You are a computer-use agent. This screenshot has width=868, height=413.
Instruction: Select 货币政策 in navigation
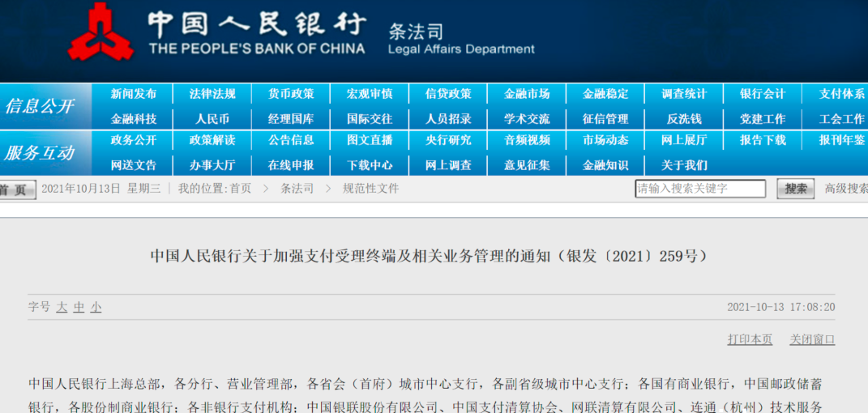(x=291, y=94)
